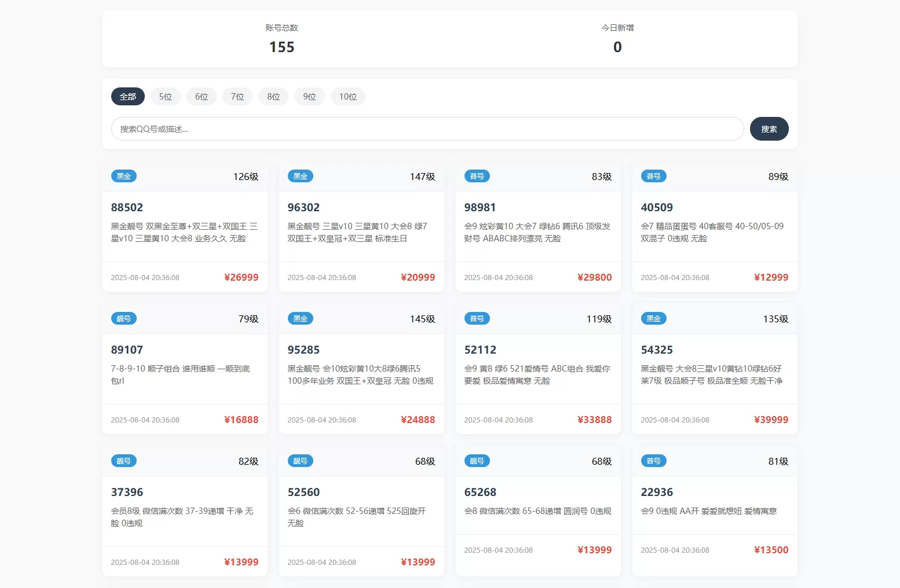900x588 pixels.
Task: Click the 靓号 badge on card 89107
Action: (x=123, y=318)
